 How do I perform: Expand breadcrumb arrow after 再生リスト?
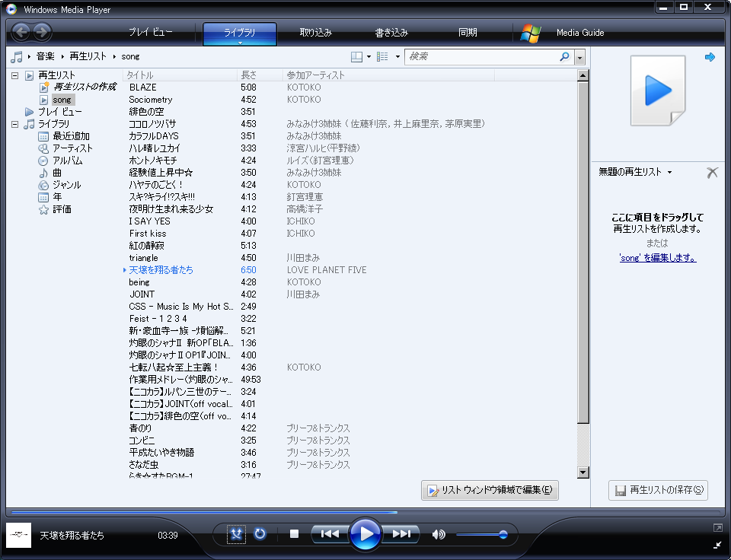click(114, 57)
